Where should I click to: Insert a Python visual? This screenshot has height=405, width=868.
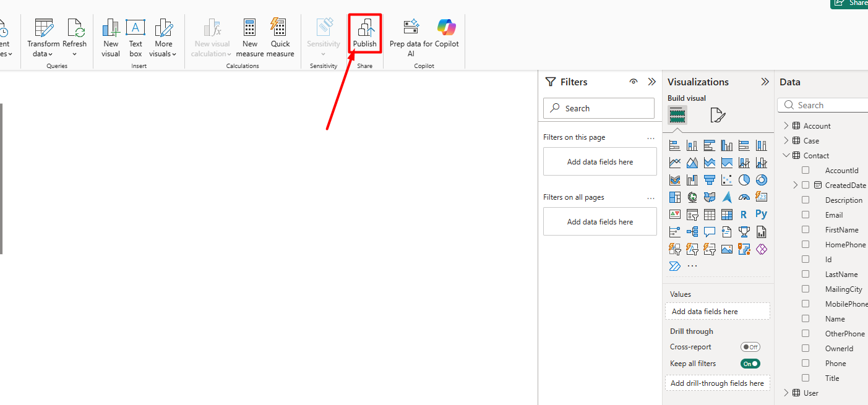[762, 215]
